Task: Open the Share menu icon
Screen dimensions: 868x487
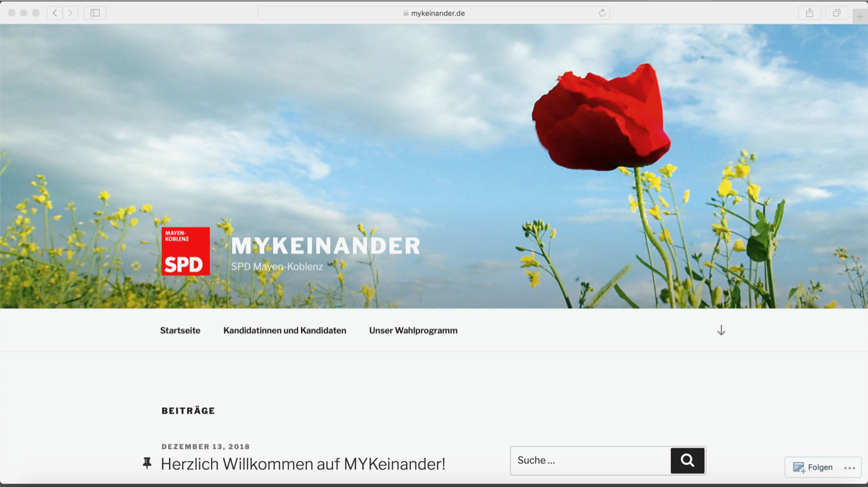Action: click(810, 13)
